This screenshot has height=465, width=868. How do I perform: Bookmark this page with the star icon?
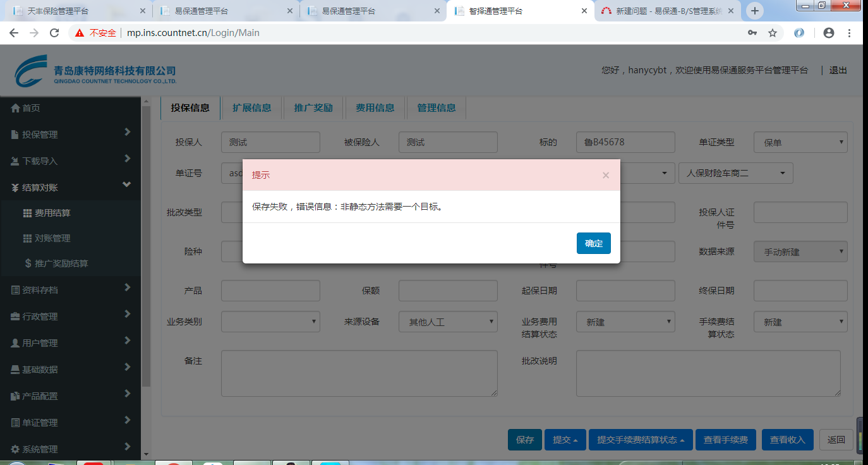click(772, 33)
